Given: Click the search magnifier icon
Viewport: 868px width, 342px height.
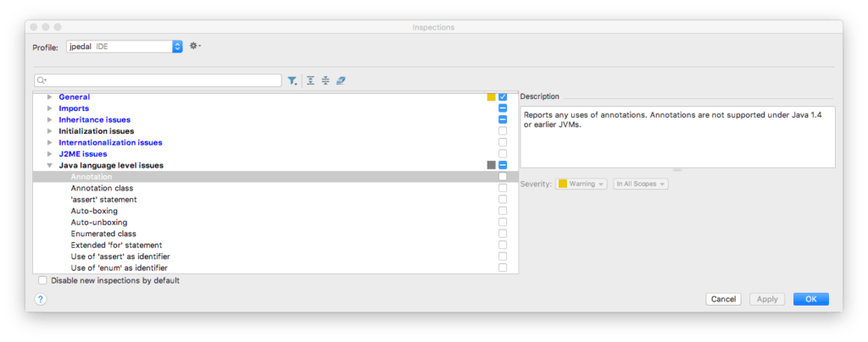Looking at the screenshot, I should click(x=42, y=80).
